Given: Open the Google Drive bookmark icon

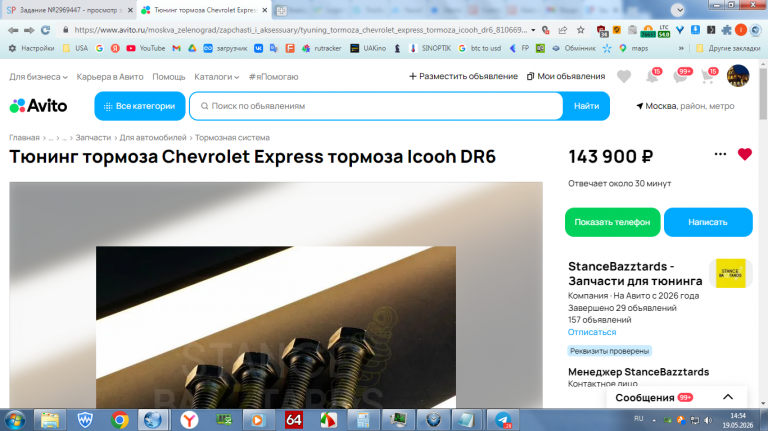Looking at the screenshot, I should (192, 48).
